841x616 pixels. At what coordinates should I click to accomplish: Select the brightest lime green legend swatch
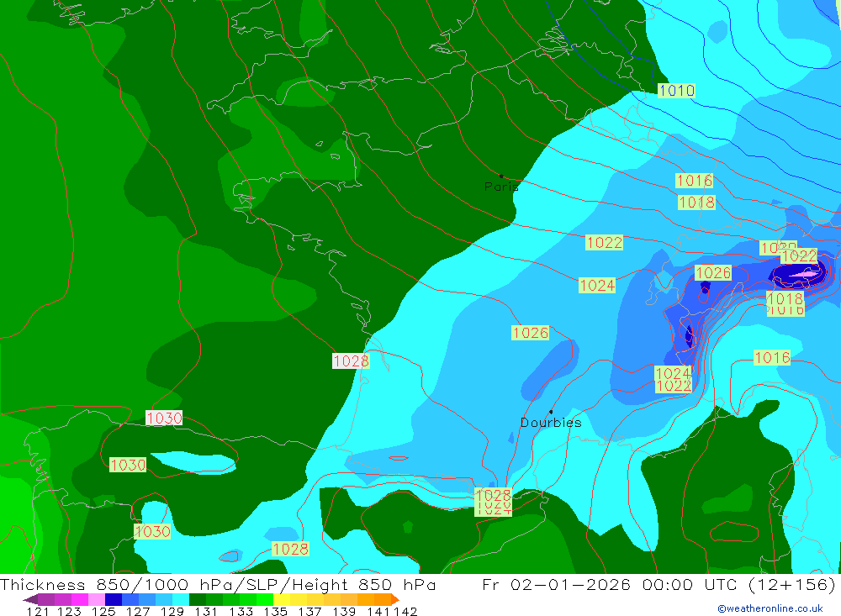point(265,599)
